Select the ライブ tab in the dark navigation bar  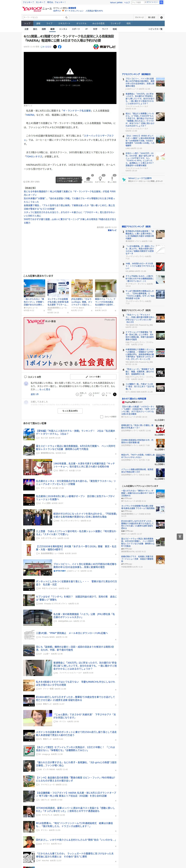[x=49, y=24]
